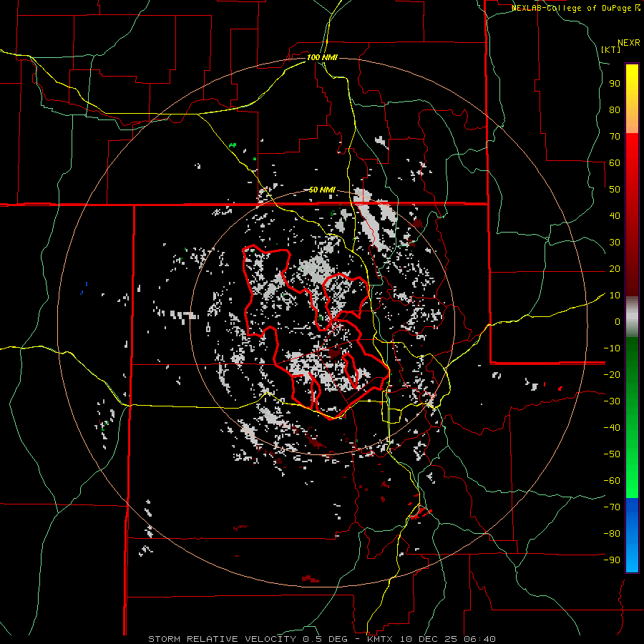Click the dark red echo near bottom center
Image resolution: width=644 pixels, height=644 pixels.
point(310,578)
